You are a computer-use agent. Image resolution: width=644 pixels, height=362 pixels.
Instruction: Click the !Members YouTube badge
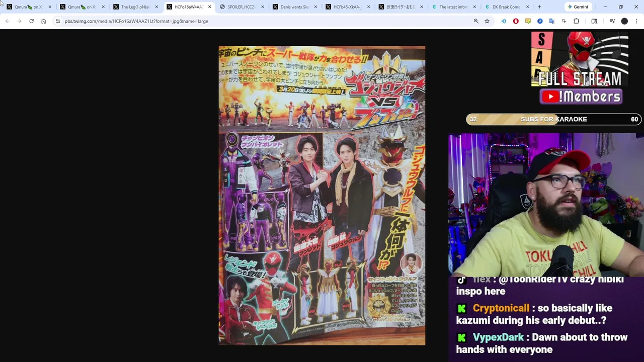[581, 97]
